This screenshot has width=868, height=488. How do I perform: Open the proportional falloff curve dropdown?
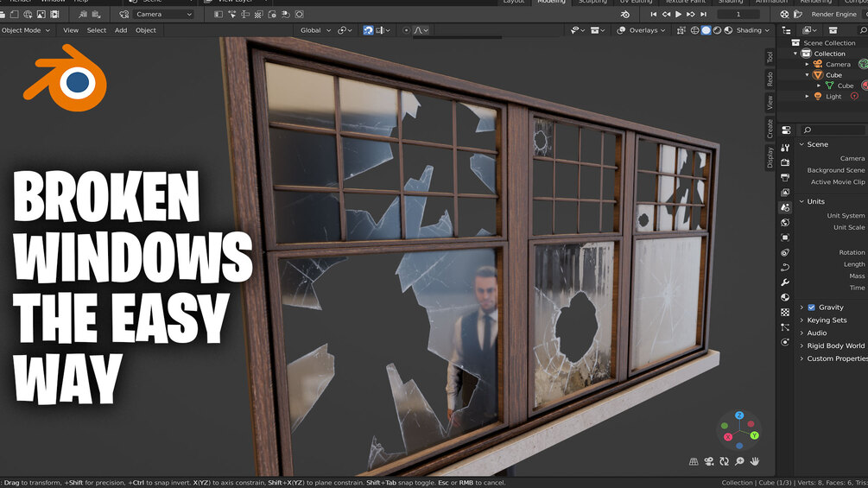tap(421, 30)
